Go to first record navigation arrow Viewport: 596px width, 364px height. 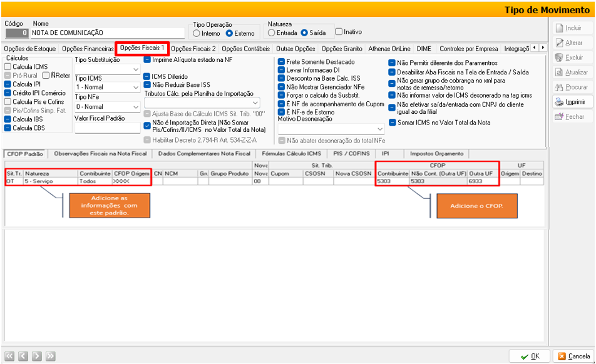click(9, 356)
